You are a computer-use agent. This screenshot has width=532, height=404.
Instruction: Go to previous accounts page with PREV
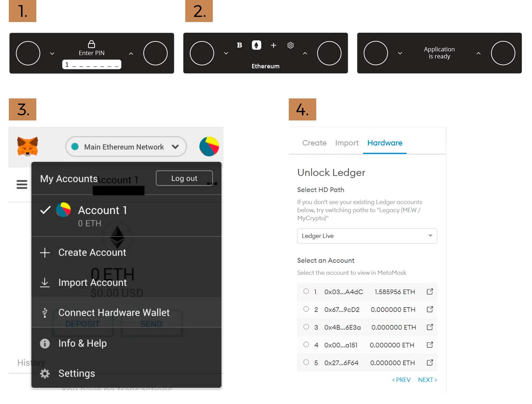pos(401,380)
